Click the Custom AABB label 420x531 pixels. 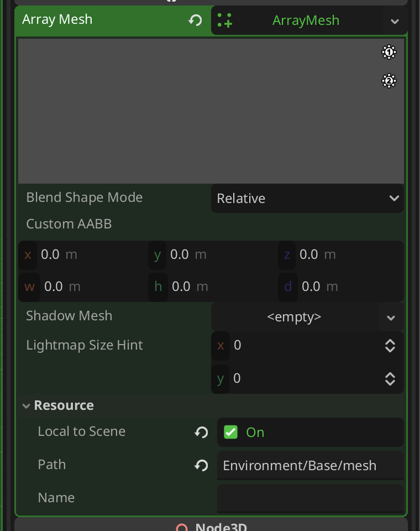69,224
